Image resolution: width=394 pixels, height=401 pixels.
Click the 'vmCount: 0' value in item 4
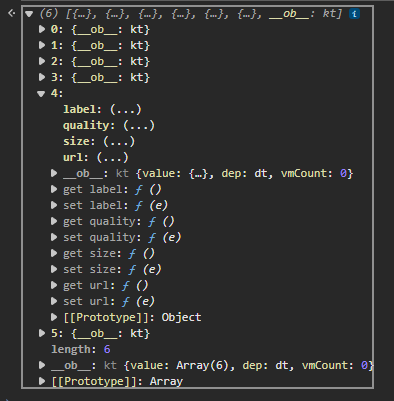click(x=316, y=173)
